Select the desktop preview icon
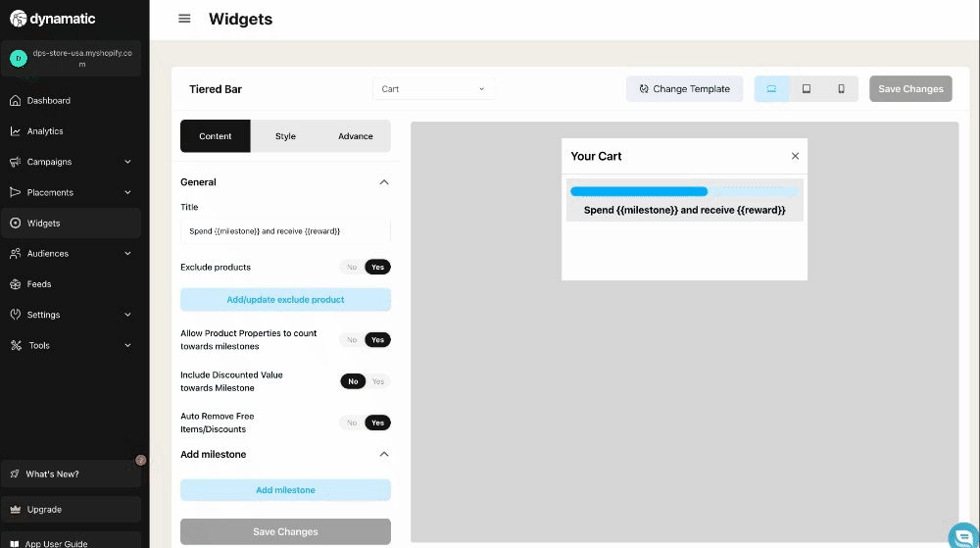This screenshot has height=548, width=980. tap(771, 89)
